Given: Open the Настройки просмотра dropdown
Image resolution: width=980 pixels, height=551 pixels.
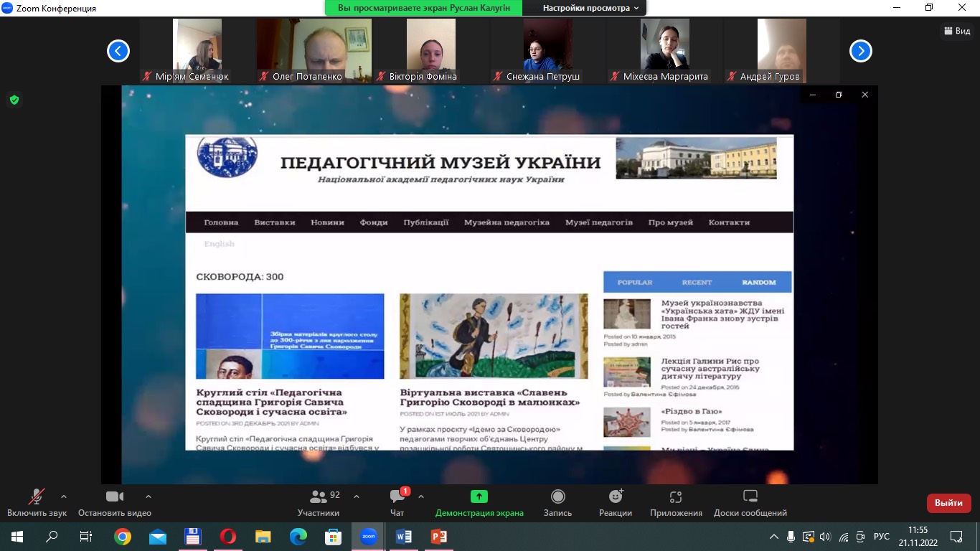Looking at the screenshot, I should pos(590,8).
